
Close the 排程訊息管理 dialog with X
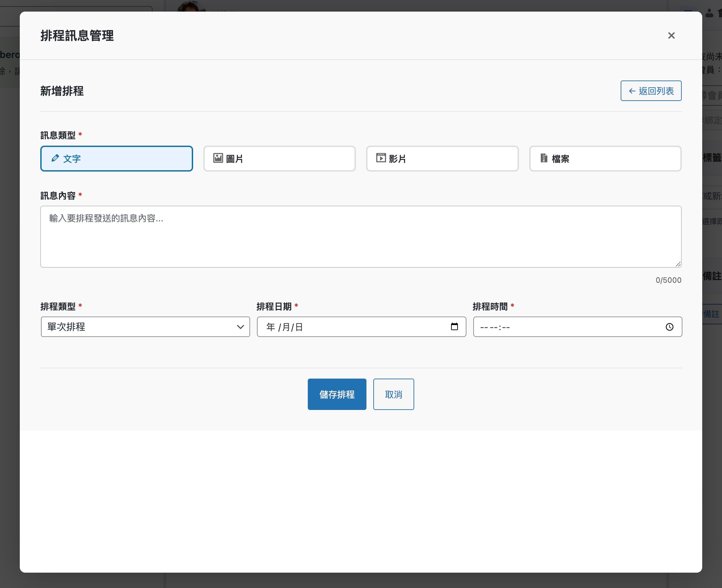(671, 35)
